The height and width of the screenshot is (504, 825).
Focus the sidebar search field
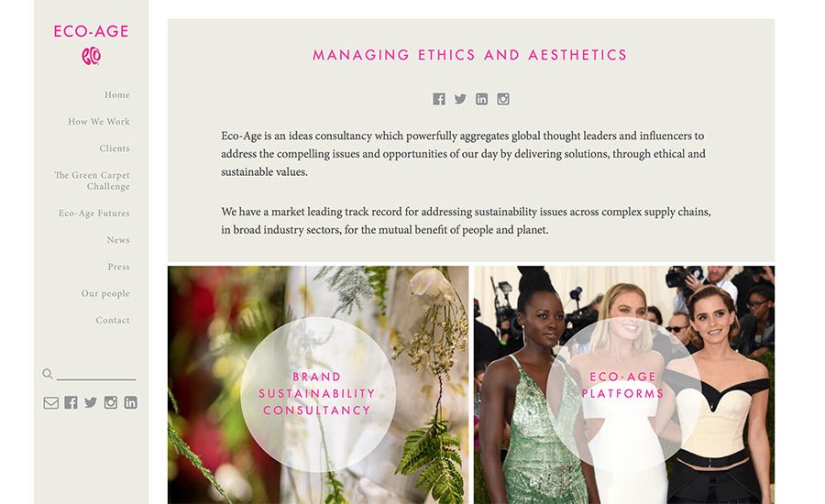[x=95, y=374]
